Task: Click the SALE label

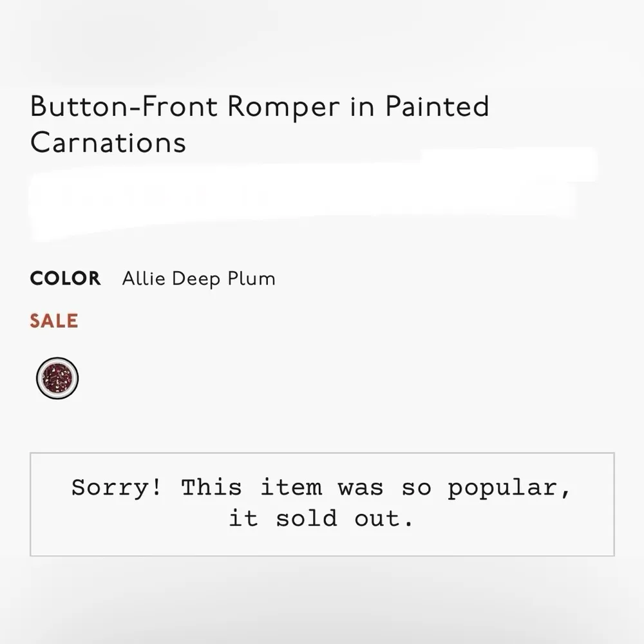Action: (54, 321)
